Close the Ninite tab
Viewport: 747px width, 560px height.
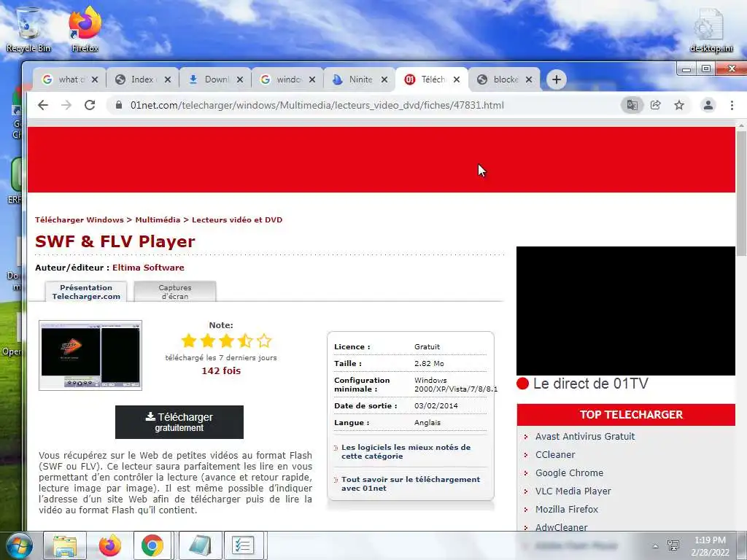tap(384, 79)
